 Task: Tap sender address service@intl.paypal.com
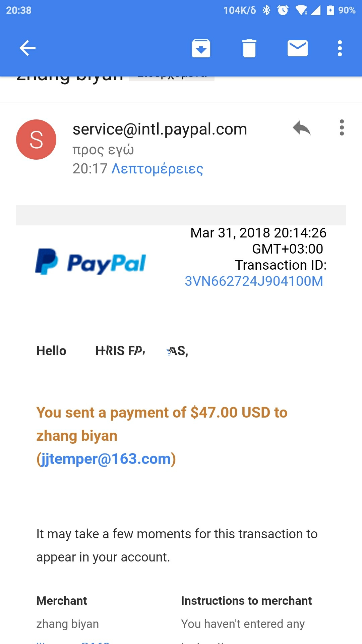tap(160, 129)
